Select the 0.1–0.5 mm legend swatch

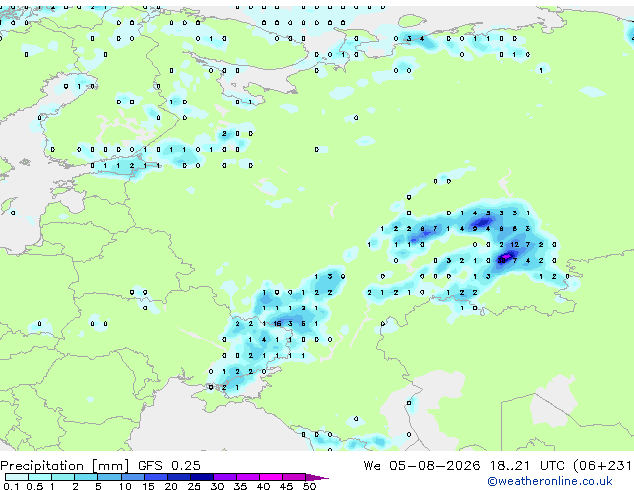point(17,477)
